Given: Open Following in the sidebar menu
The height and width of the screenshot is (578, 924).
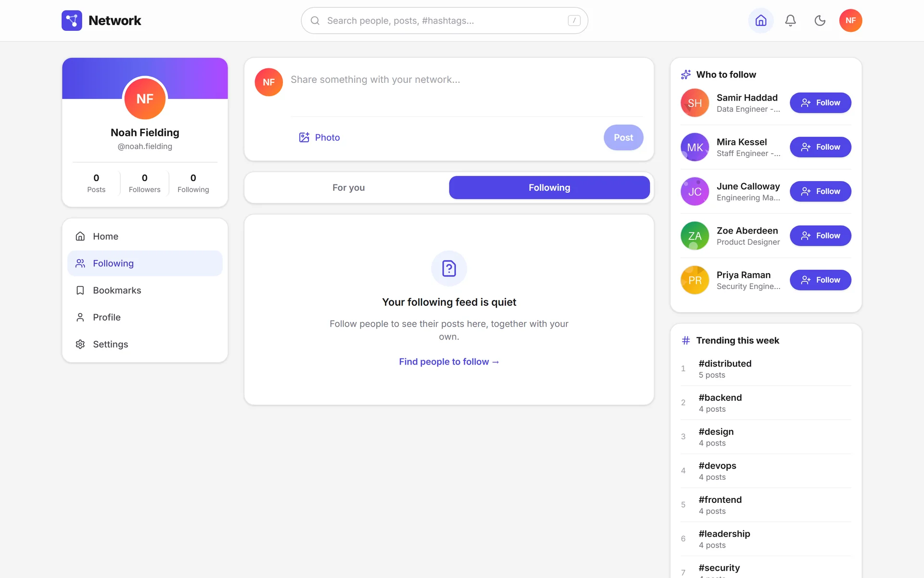Looking at the screenshot, I should click(x=145, y=263).
